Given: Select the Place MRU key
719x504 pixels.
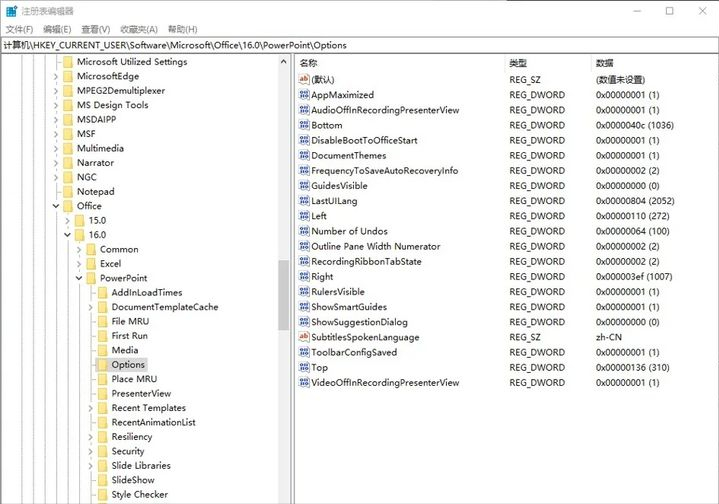Looking at the screenshot, I should coord(134,379).
